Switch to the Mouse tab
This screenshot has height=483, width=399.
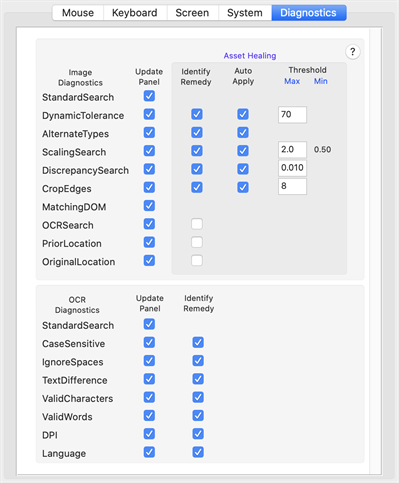[78, 13]
